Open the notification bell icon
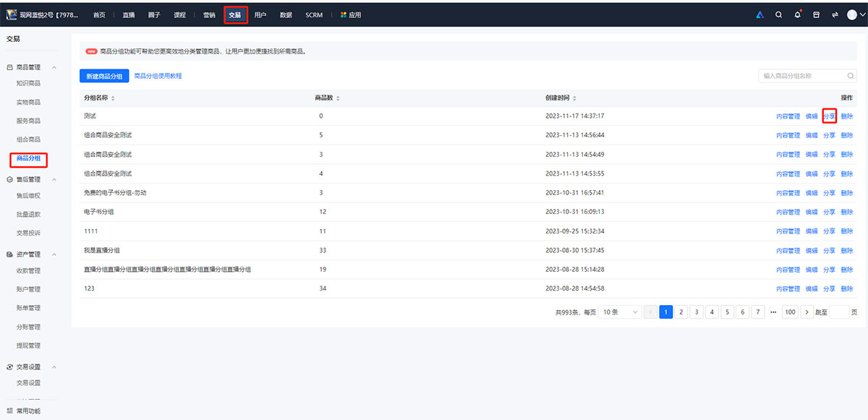Viewport: 868px width, 420px height. [797, 14]
